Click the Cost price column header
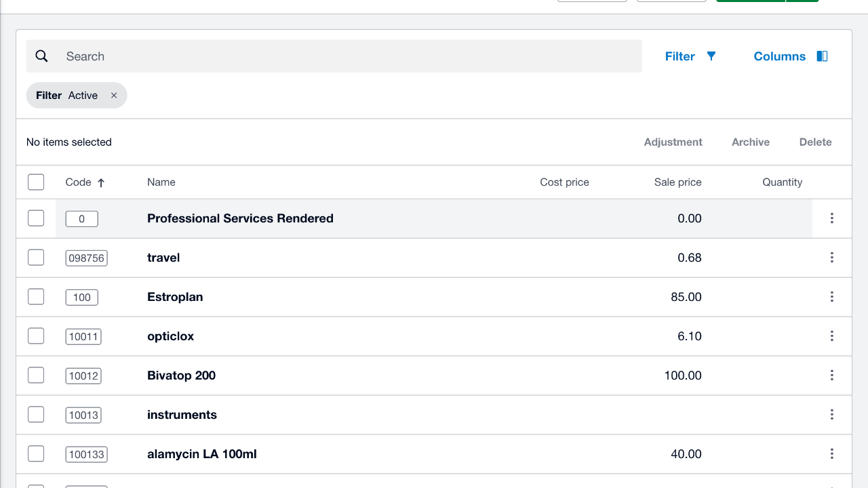Viewport: 868px width, 488px height. point(564,182)
